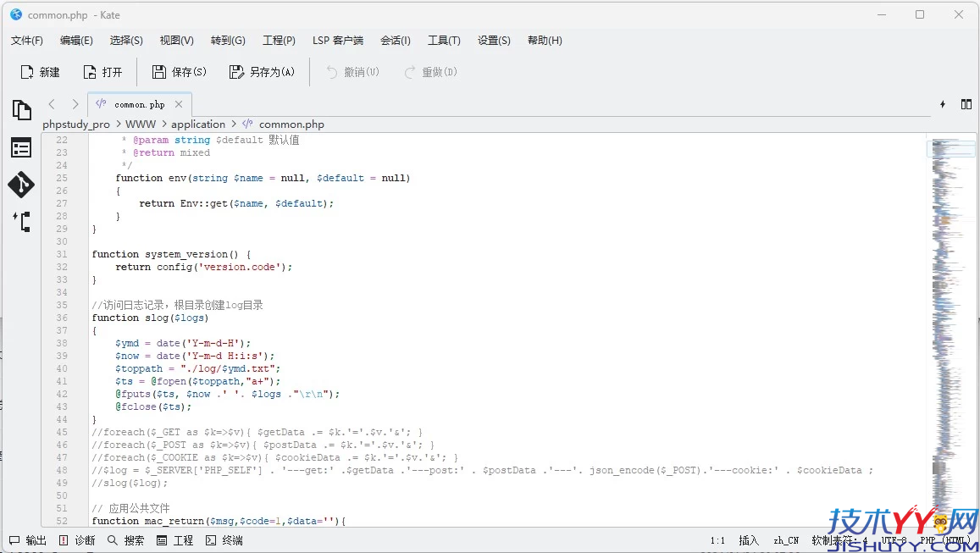This screenshot has width=980, height=553.
Task: Select application in the breadcrumb path
Action: click(x=198, y=124)
